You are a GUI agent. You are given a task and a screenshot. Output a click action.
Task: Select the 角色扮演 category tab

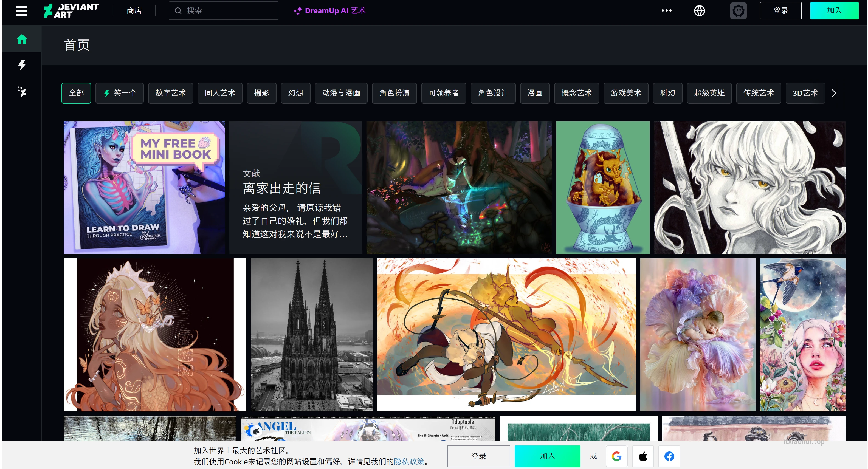[x=394, y=93]
